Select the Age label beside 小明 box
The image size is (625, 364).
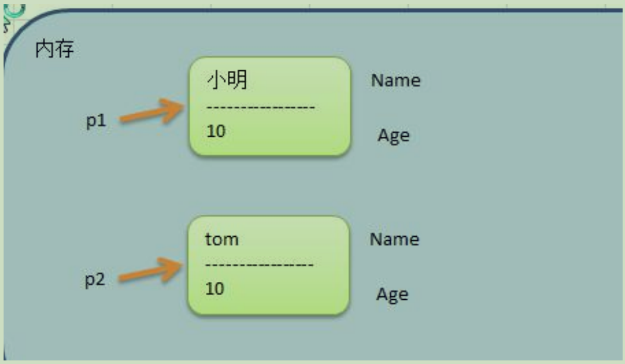coord(394,136)
